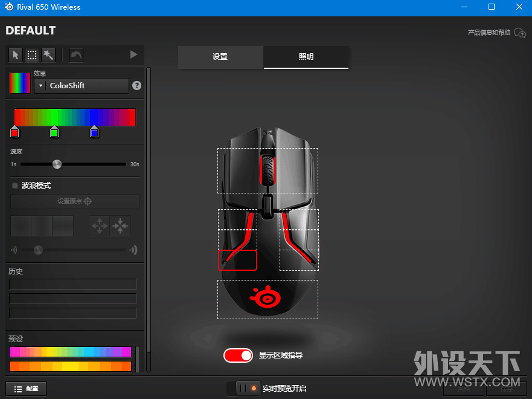Select the third history entry slot
The width and height of the screenshot is (532, 399).
pyautogui.click(x=72, y=313)
